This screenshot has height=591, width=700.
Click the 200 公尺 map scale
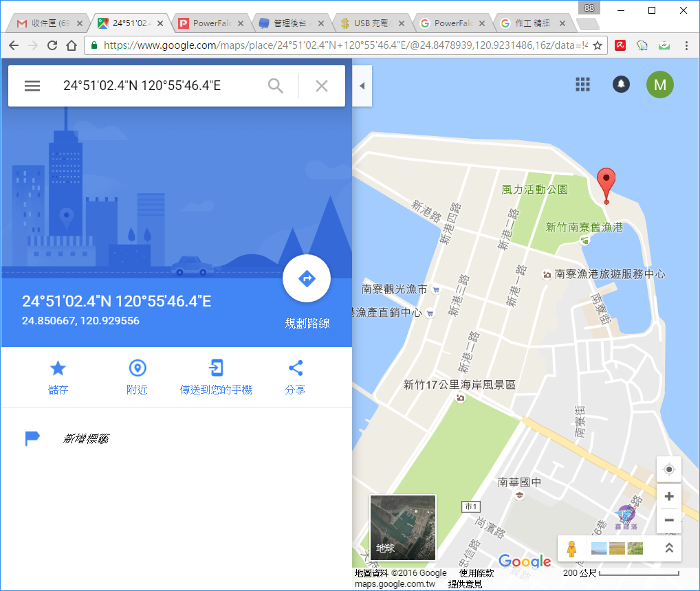[621, 573]
